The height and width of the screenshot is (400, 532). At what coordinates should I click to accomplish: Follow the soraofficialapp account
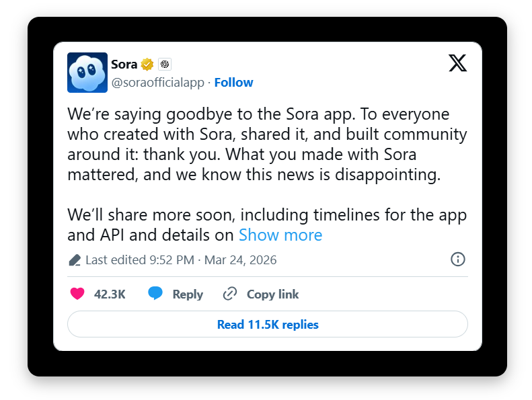(233, 83)
